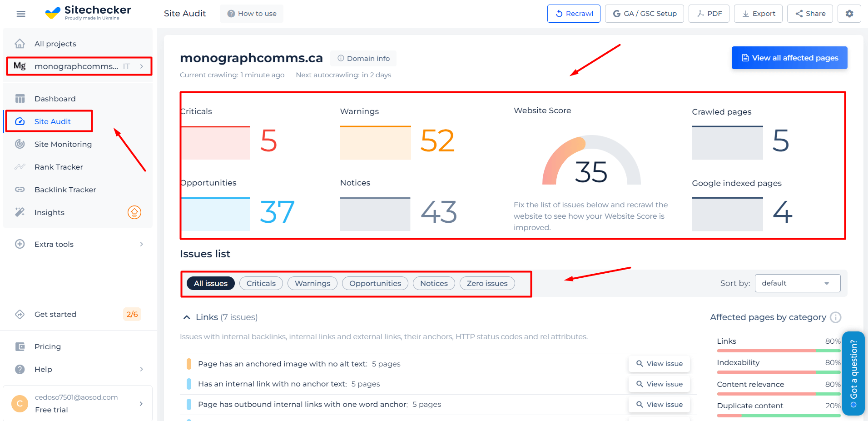Open Domain info
The height and width of the screenshot is (421, 868).
click(363, 58)
